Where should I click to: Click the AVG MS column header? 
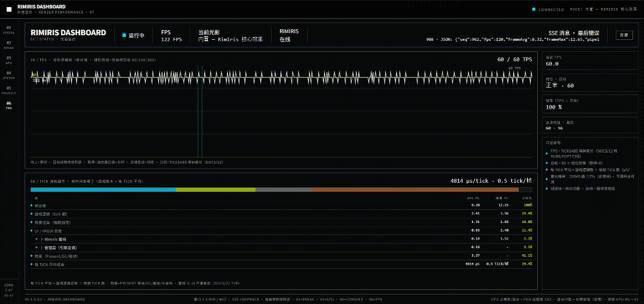[x=473, y=198]
